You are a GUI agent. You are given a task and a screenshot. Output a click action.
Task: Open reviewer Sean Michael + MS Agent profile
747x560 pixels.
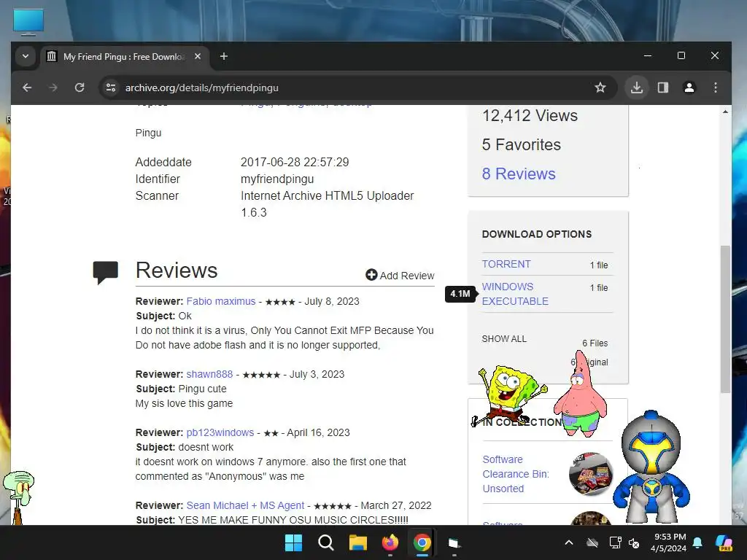click(x=245, y=505)
